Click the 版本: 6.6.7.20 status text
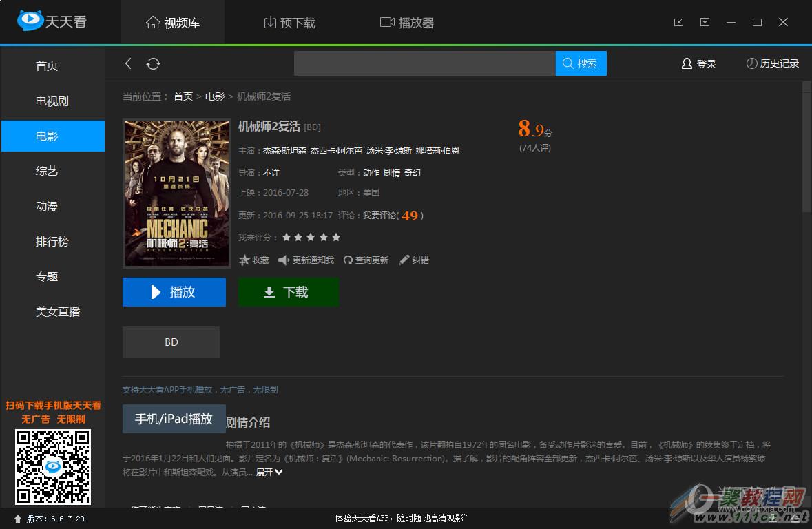 click(x=55, y=519)
